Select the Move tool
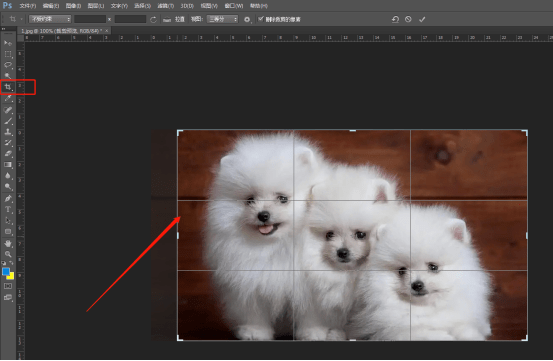The image size is (553, 361). tap(8, 43)
